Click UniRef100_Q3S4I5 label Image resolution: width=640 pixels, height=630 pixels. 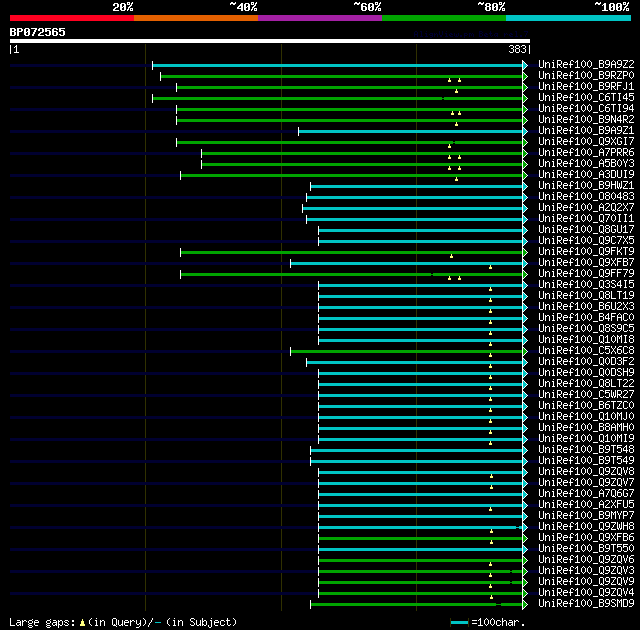click(x=586, y=285)
